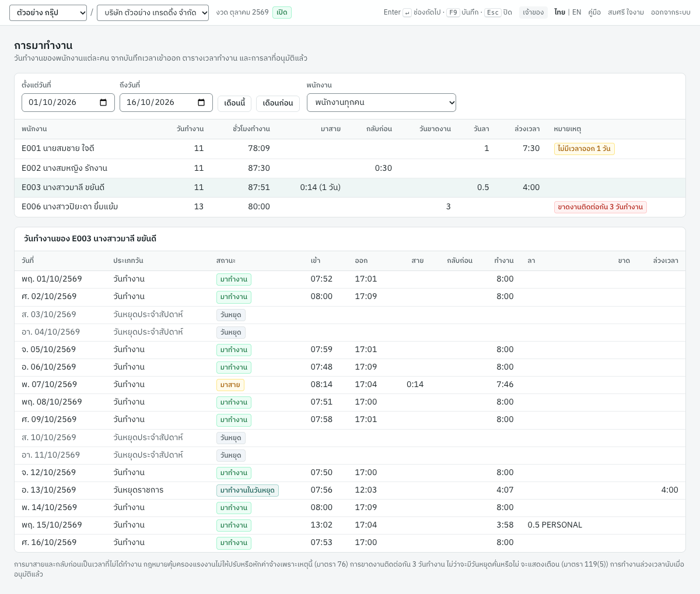
Task: Click the เปิด period status badge
Action: 282,12
